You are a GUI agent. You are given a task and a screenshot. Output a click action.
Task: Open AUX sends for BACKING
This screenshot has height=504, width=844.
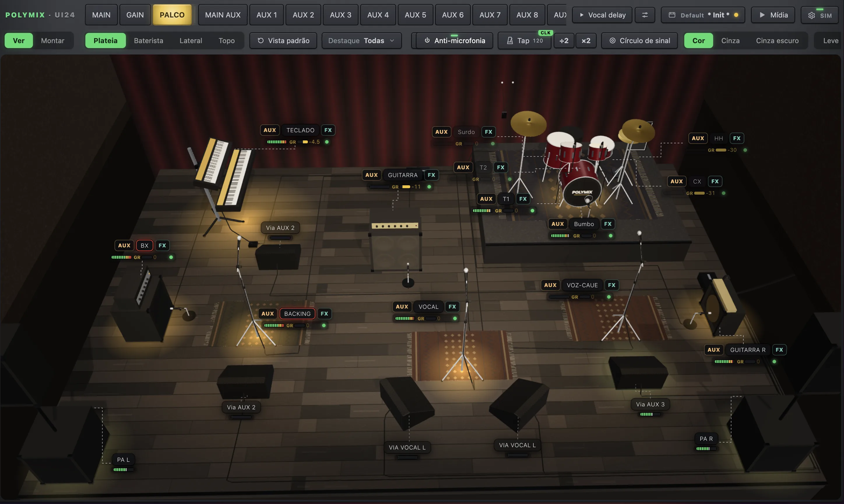coord(267,313)
